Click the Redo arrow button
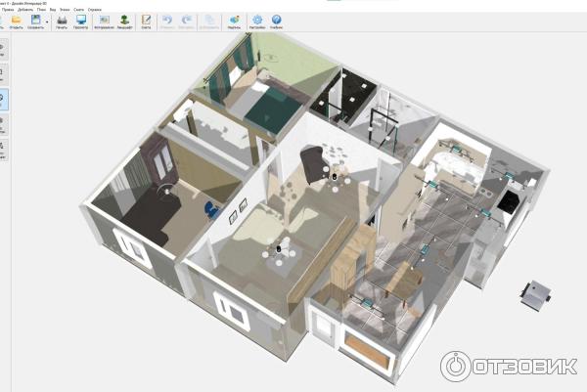The image size is (587, 392). [186, 22]
